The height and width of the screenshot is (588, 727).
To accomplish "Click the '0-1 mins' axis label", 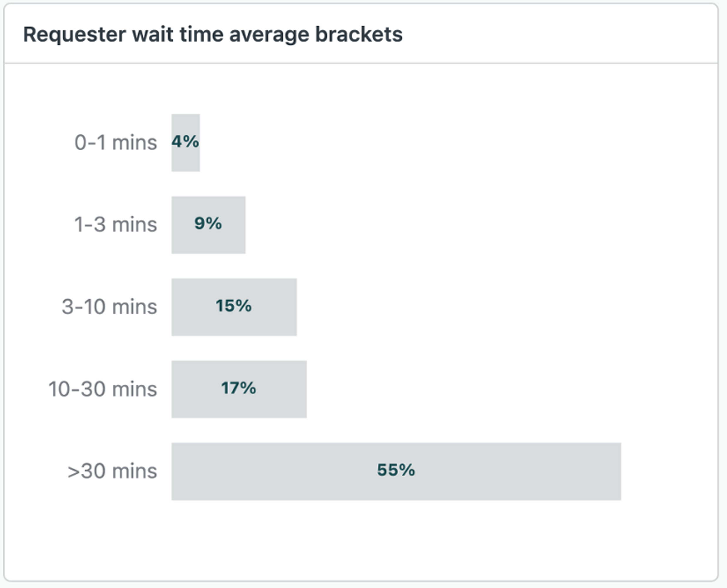I will (x=115, y=143).
